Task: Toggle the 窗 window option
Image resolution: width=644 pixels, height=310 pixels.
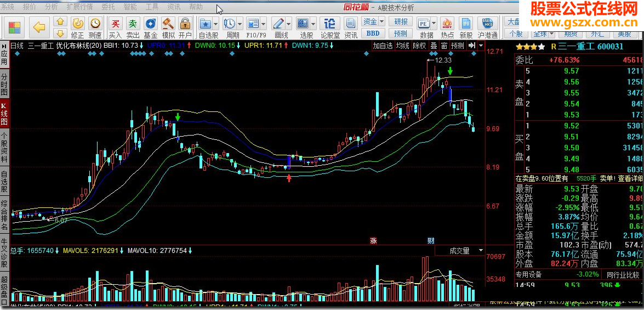Action: (444, 46)
